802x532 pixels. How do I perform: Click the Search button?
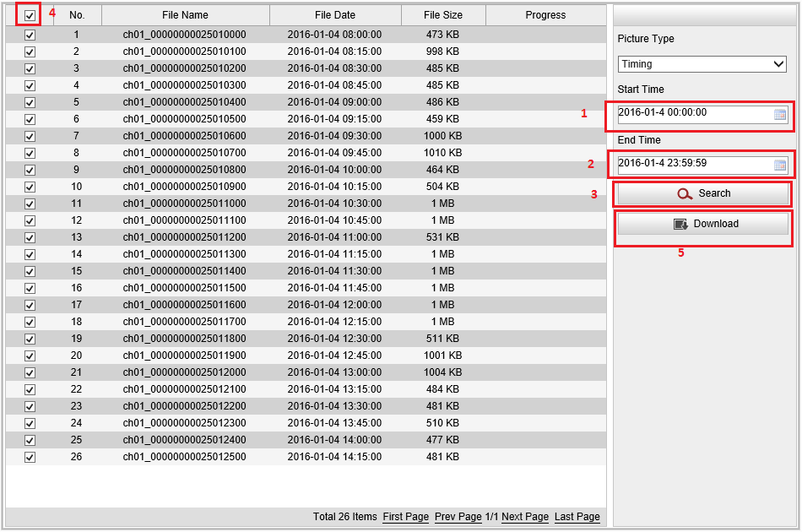coord(702,193)
